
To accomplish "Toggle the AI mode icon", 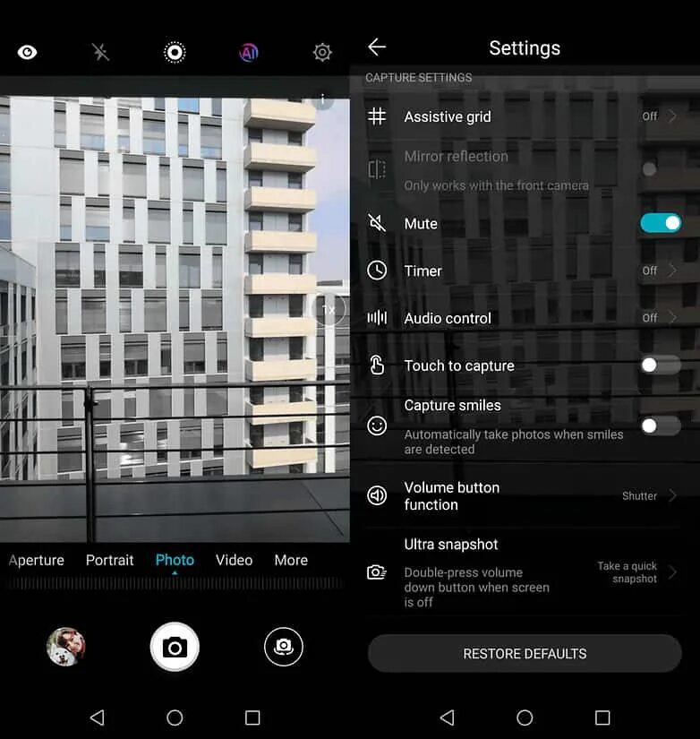I will coord(249,52).
